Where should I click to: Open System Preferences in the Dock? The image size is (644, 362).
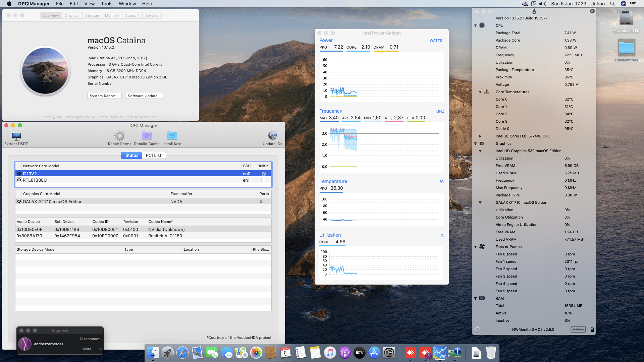(x=389, y=353)
